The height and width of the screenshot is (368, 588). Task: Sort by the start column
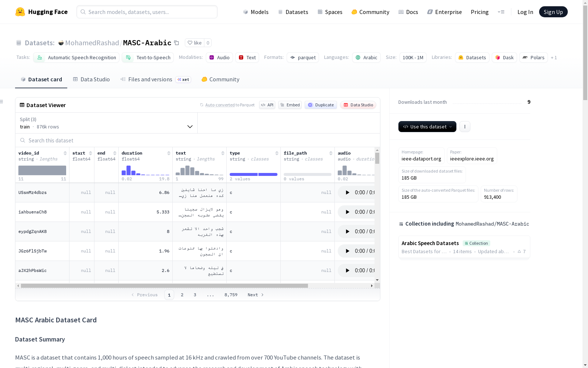coord(90,153)
